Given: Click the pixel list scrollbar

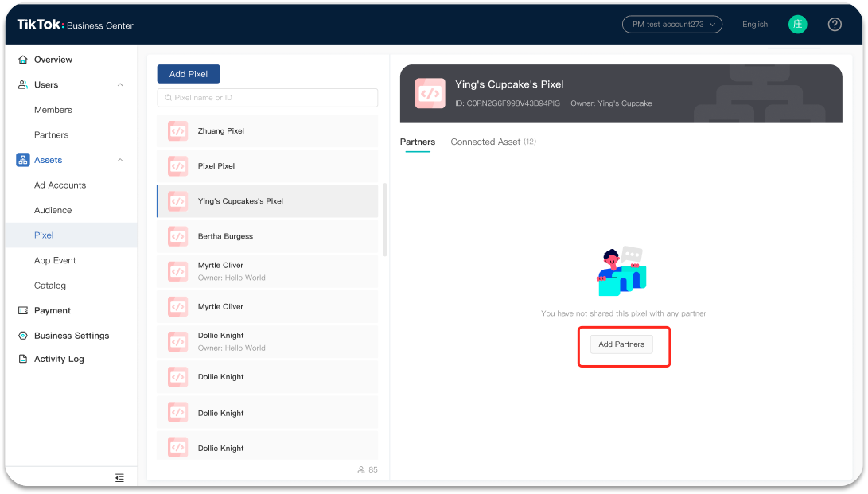Looking at the screenshot, I should pos(385,220).
